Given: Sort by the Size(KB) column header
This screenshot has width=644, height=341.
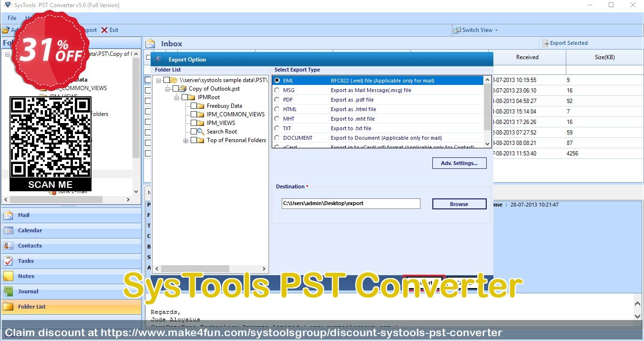Looking at the screenshot, I should pyautogui.click(x=604, y=57).
